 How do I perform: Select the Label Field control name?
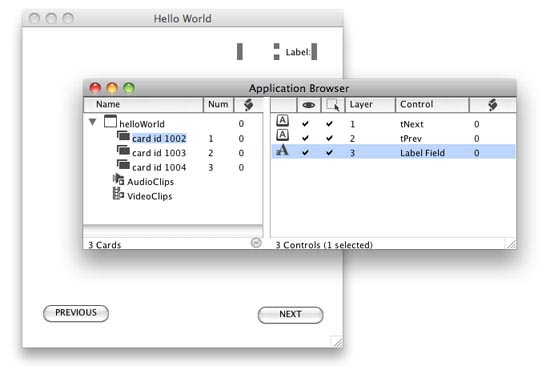pyautogui.click(x=422, y=153)
